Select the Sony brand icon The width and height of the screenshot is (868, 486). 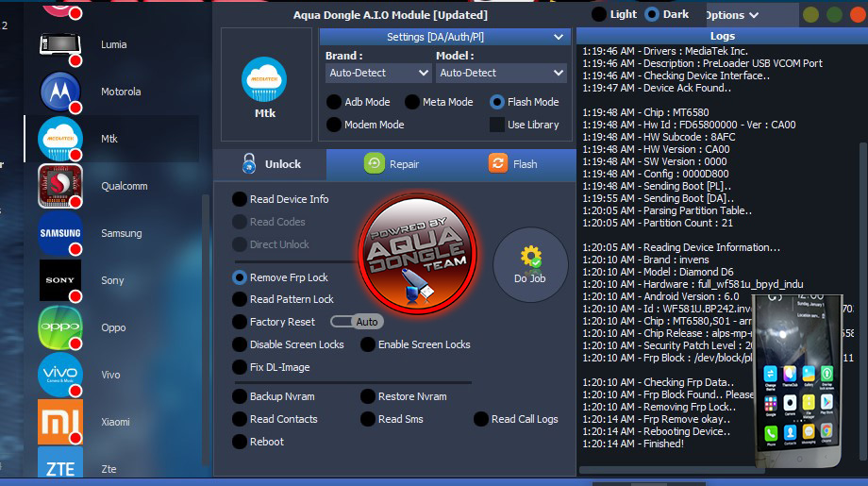tap(60, 280)
